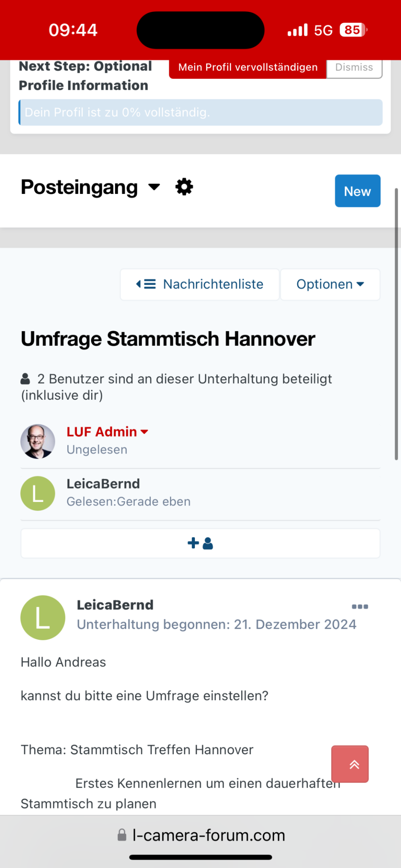Viewport: 401px width, 868px height.
Task: Click LeicaBernd avatar beside the message
Action: pos(43,617)
